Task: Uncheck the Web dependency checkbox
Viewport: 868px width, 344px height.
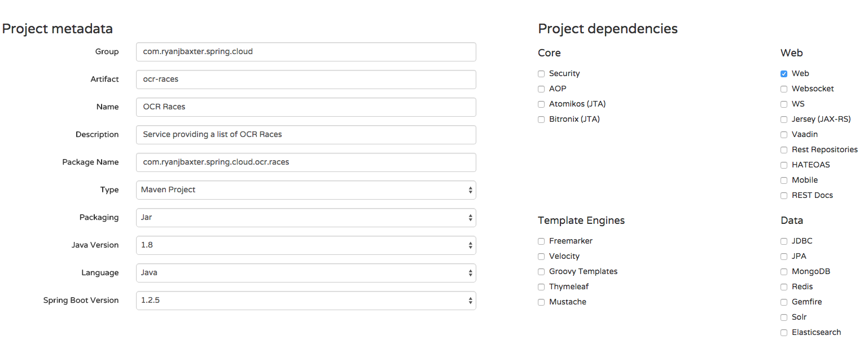Action: [784, 74]
